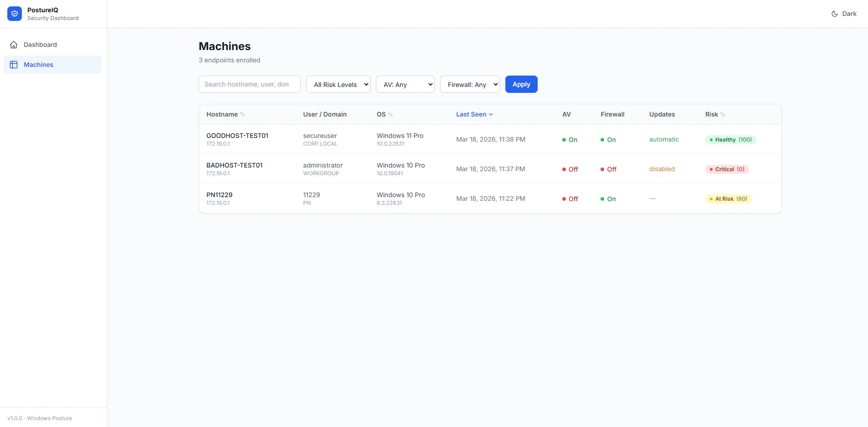Click the User / Domain column header
The image size is (868, 427).
tap(325, 114)
